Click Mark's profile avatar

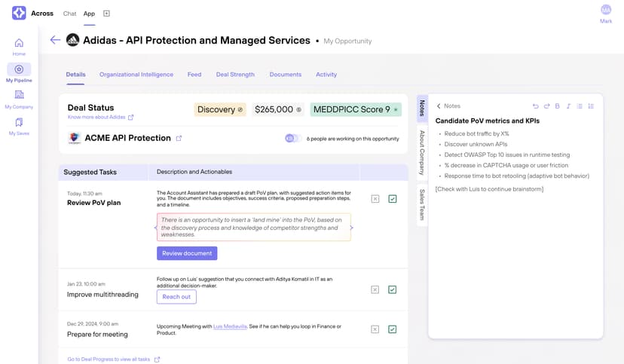pos(606,10)
